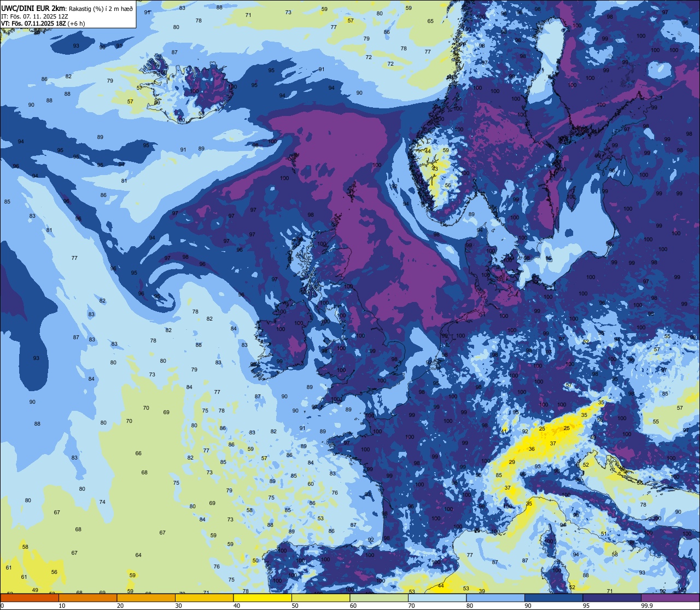Image resolution: width=700 pixels, height=610 pixels.
Task: Click the 0–10 percent legend swatch
Action: coord(30,598)
